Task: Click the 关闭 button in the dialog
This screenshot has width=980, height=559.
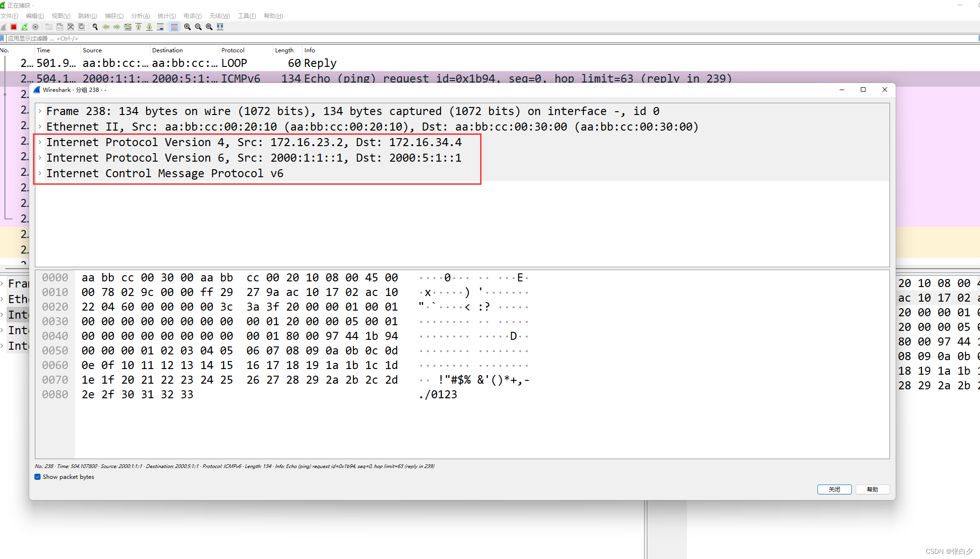Action: (834, 489)
